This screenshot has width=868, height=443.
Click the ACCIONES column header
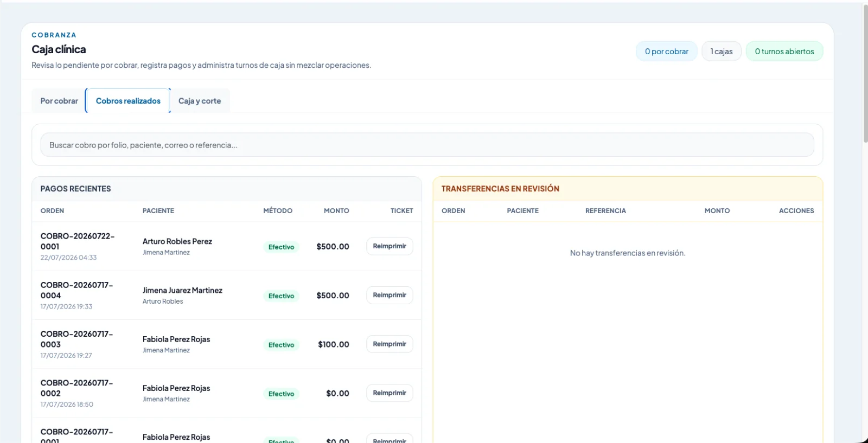[796, 210]
